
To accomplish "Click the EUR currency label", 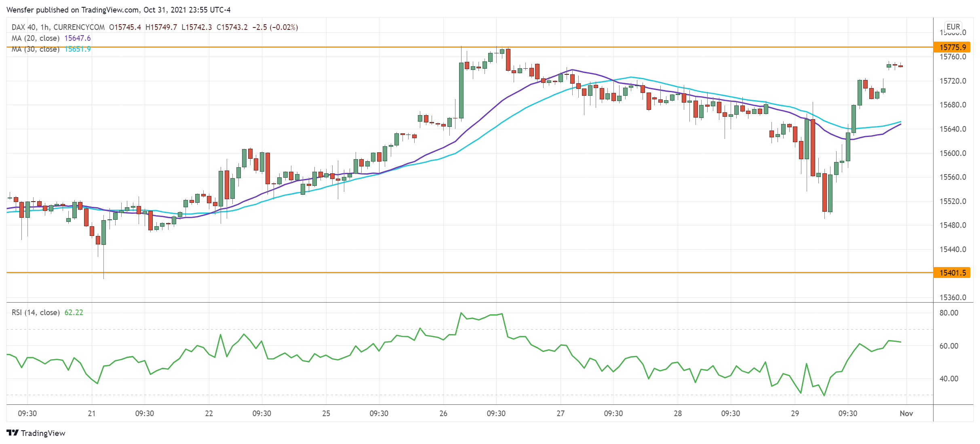I will [953, 27].
